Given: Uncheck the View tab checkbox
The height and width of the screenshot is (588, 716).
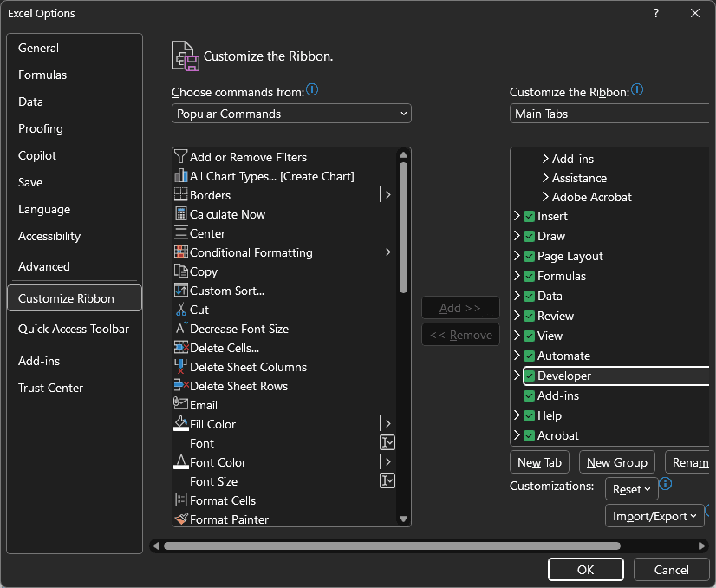Looking at the screenshot, I should (530, 336).
